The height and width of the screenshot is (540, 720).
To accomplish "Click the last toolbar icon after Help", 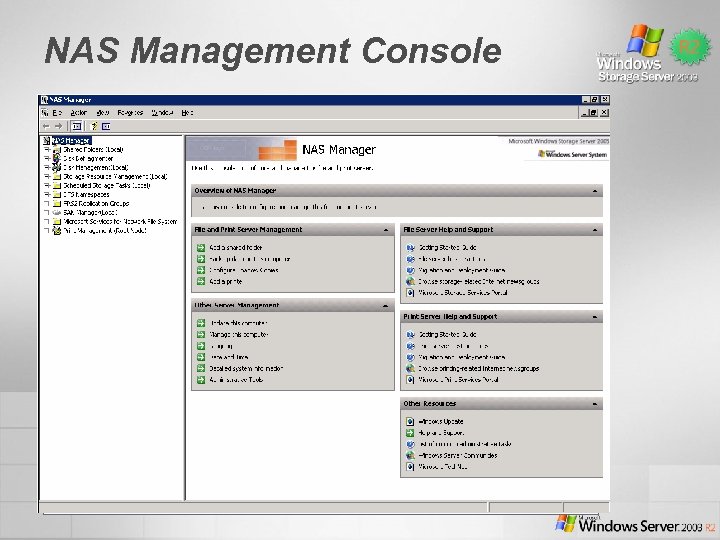I will tap(106, 126).
